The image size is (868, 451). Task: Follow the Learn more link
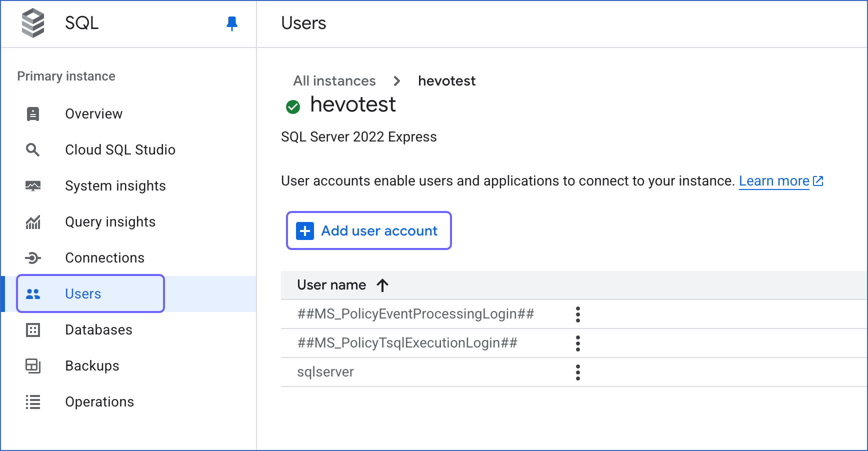(x=774, y=181)
